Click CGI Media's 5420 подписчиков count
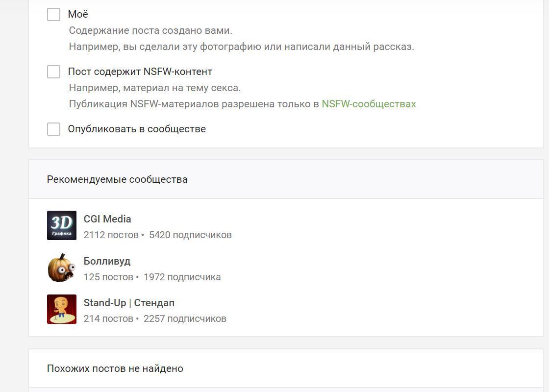549x392 pixels. [x=190, y=235]
